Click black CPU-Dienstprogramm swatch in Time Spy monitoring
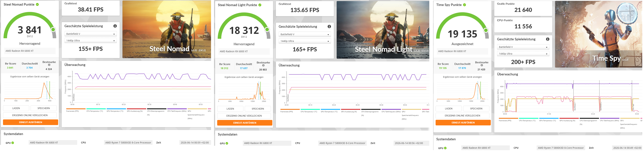The height and width of the screenshot is (151, 644). point(589,118)
